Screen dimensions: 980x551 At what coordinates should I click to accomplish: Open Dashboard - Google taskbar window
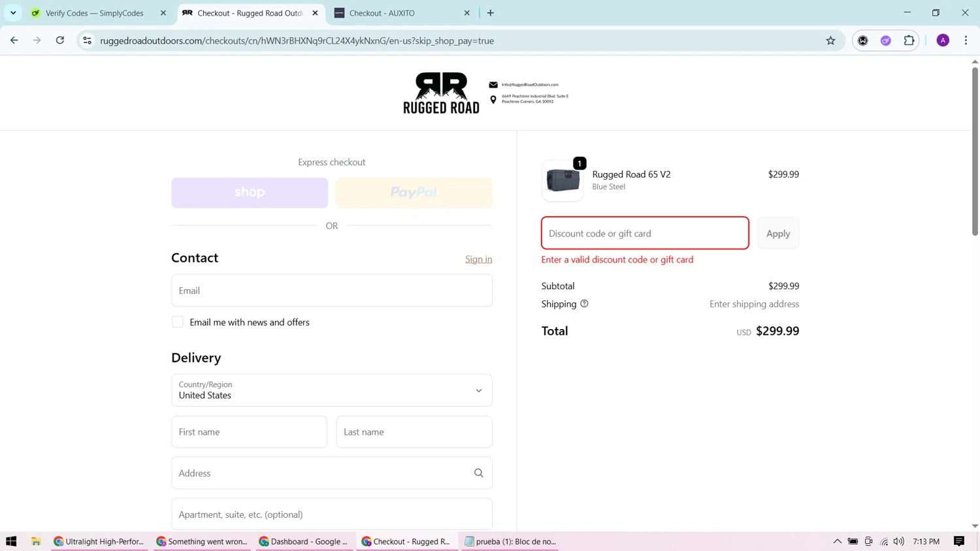coord(304,541)
